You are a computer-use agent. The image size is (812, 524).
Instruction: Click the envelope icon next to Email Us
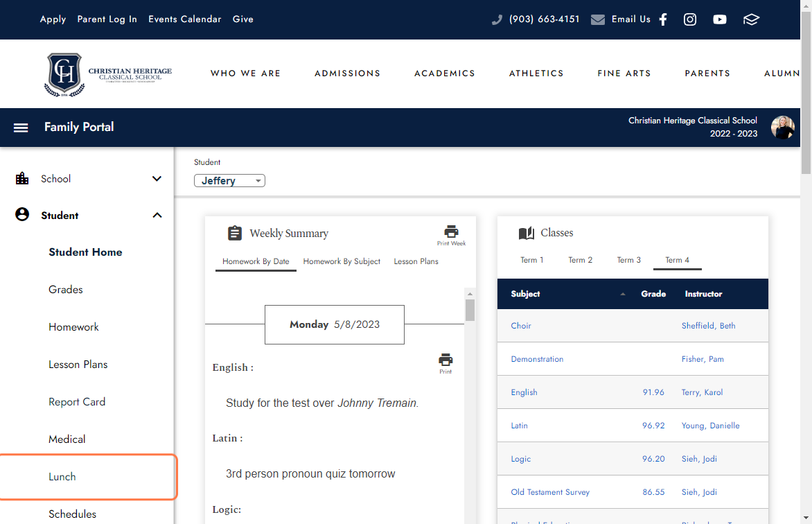pyautogui.click(x=598, y=19)
